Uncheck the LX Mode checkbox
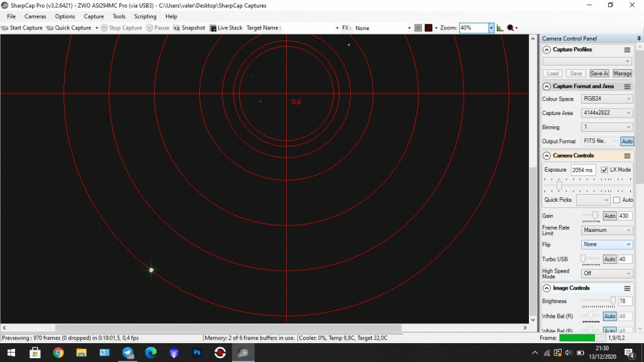This screenshot has height=362, width=644. click(x=604, y=170)
